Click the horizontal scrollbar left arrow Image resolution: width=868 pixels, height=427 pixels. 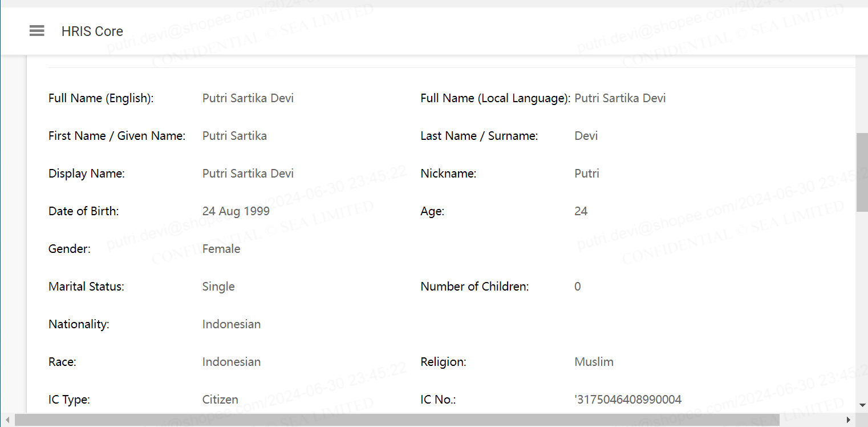coord(7,420)
